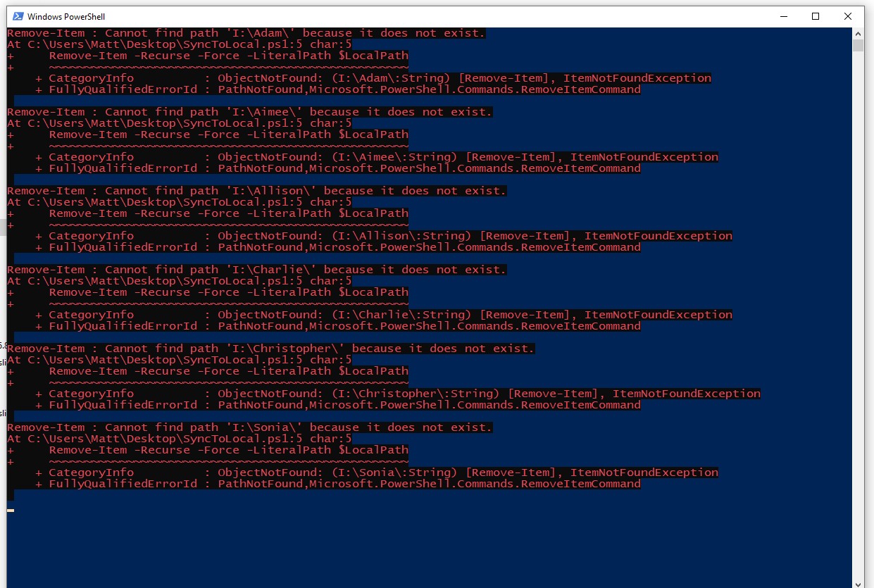Click CategoryInfo line mentioning (I:\Christopher\:String)
The height and width of the screenshot is (588, 874).
[398, 394]
